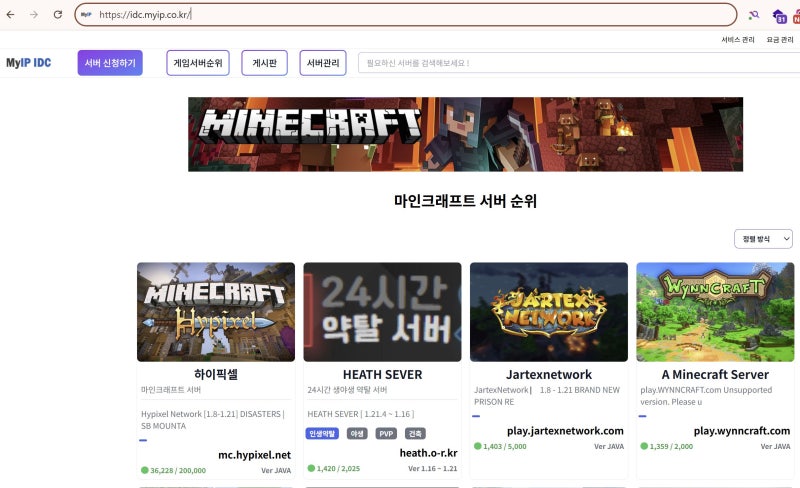This screenshot has width=800, height=488.
Task: Open the 게시판 menu
Action: point(264,63)
